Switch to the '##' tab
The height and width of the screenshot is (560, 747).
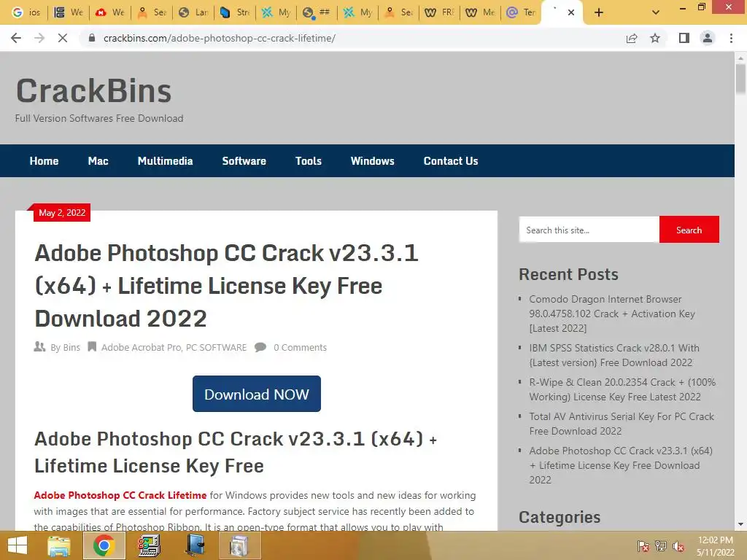(x=316, y=12)
